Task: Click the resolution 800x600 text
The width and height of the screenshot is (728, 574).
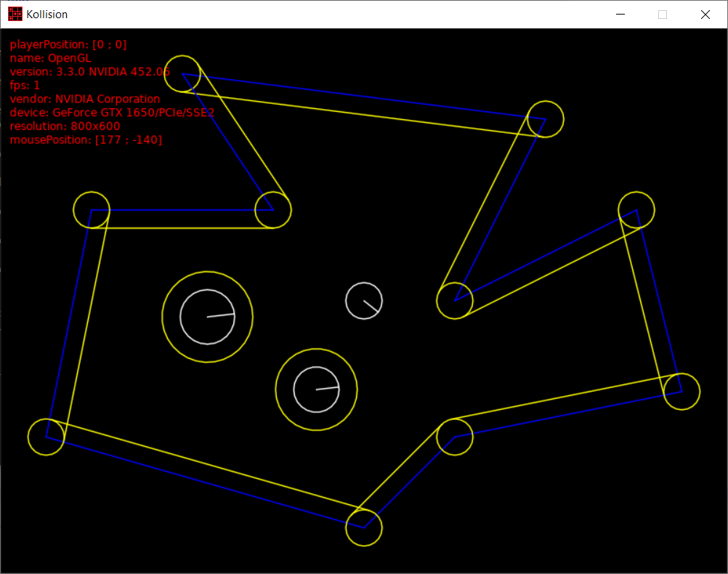Action: [65, 126]
